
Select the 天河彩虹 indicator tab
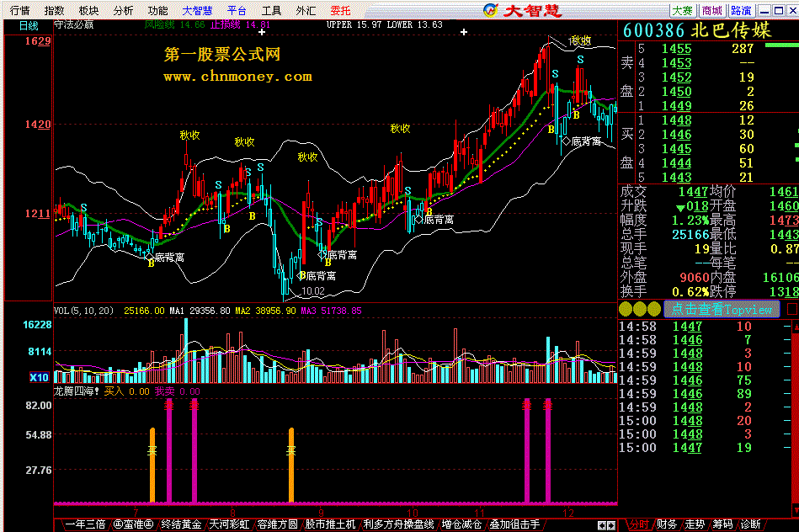tap(229, 524)
